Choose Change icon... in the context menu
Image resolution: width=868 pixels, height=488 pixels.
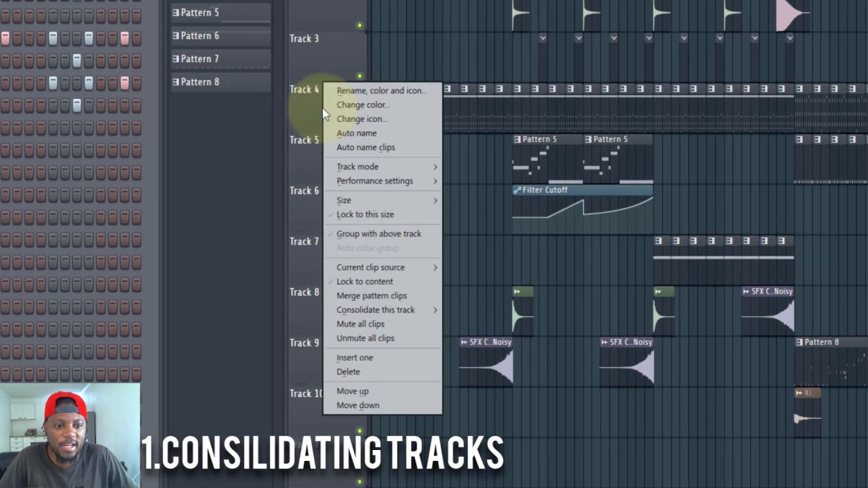361,119
